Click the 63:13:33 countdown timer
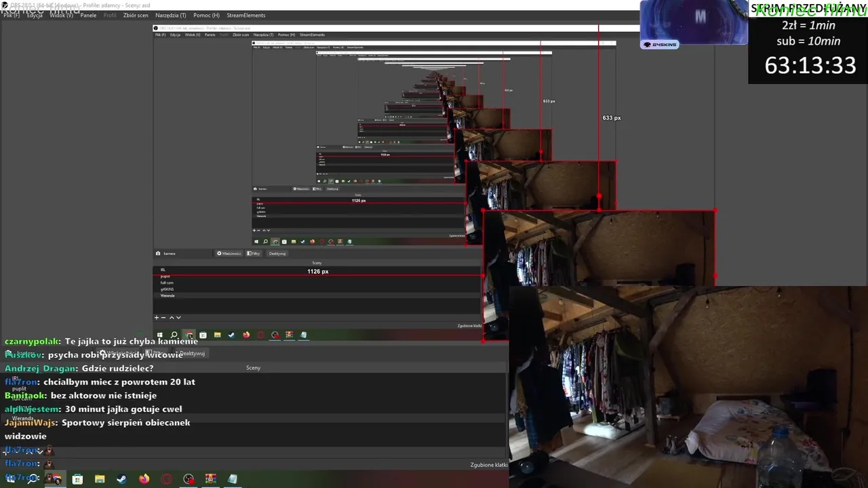Image resolution: width=868 pixels, height=488 pixels. pos(810,65)
